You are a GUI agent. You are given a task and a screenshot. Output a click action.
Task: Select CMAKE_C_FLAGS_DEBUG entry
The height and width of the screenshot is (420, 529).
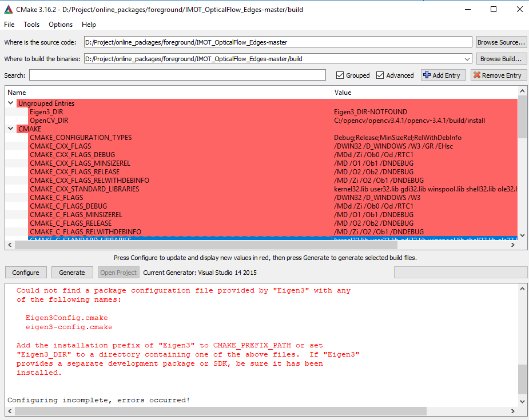[x=68, y=206]
